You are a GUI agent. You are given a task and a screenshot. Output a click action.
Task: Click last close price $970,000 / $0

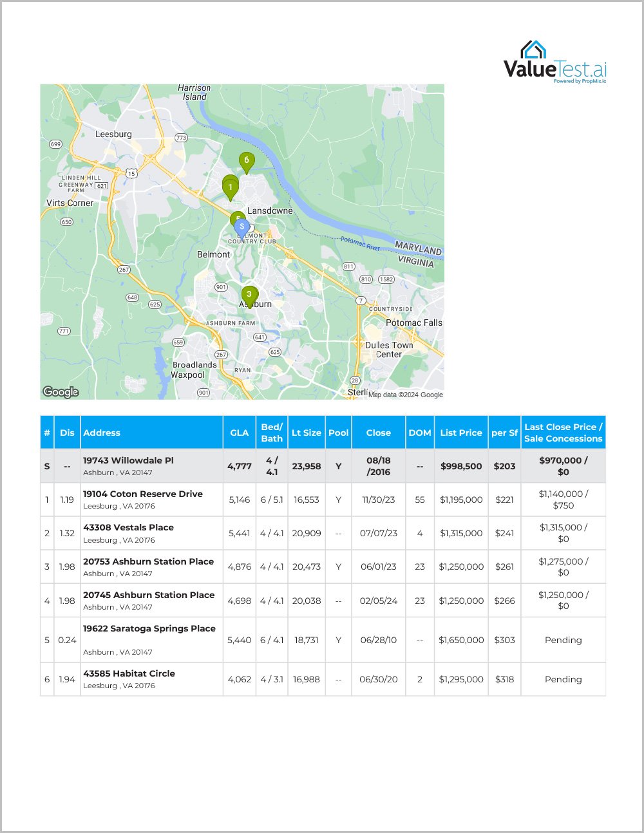pyautogui.click(x=563, y=466)
